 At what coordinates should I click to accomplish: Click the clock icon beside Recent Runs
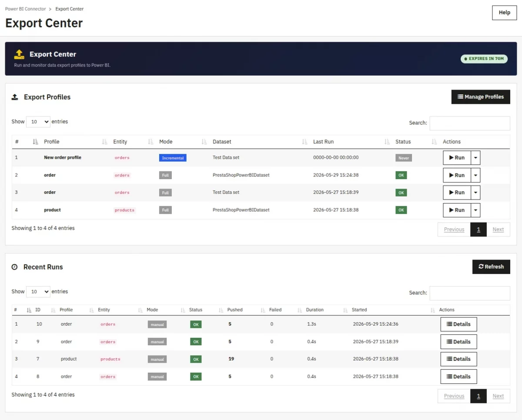tap(14, 267)
